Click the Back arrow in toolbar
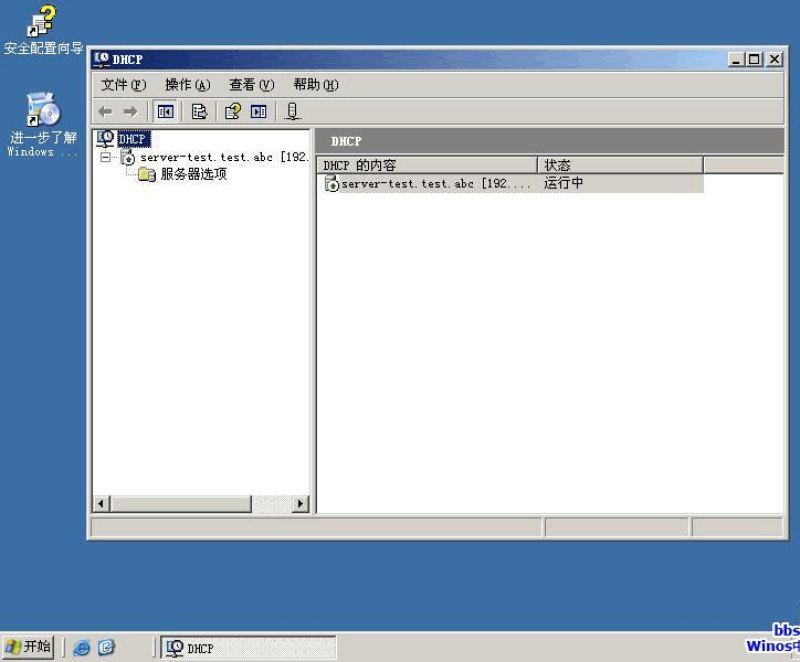800x662 pixels. click(x=105, y=112)
